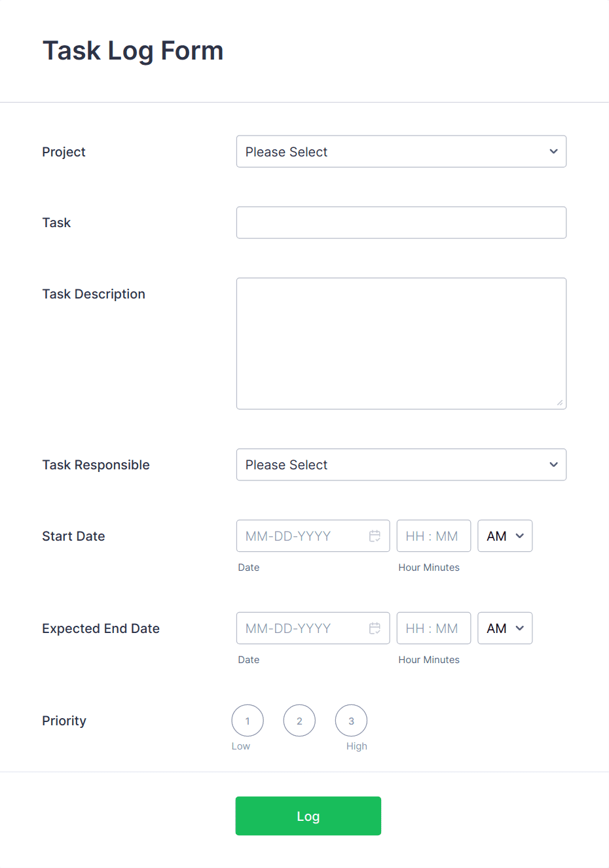This screenshot has height=868, width=609.
Task: Click the Expected End Date AM/PM chevron
Action: click(518, 628)
